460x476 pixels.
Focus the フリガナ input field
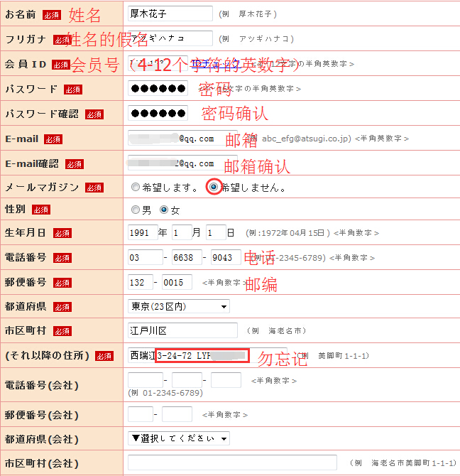click(170, 38)
